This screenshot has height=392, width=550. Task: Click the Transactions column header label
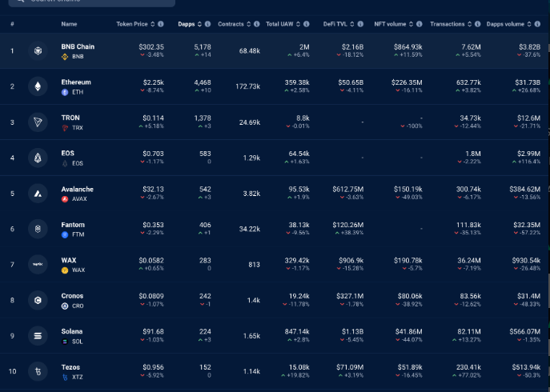tap(448, 24)
